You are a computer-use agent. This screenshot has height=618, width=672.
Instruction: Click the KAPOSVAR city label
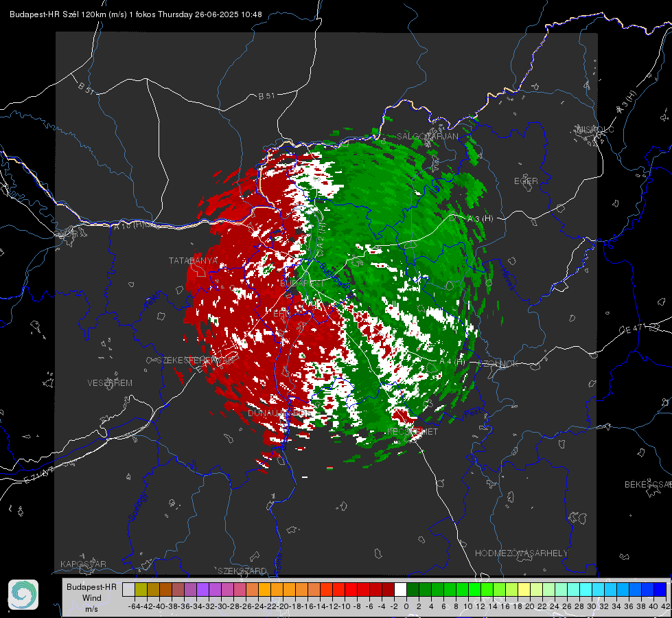click(x=83, y=564)
